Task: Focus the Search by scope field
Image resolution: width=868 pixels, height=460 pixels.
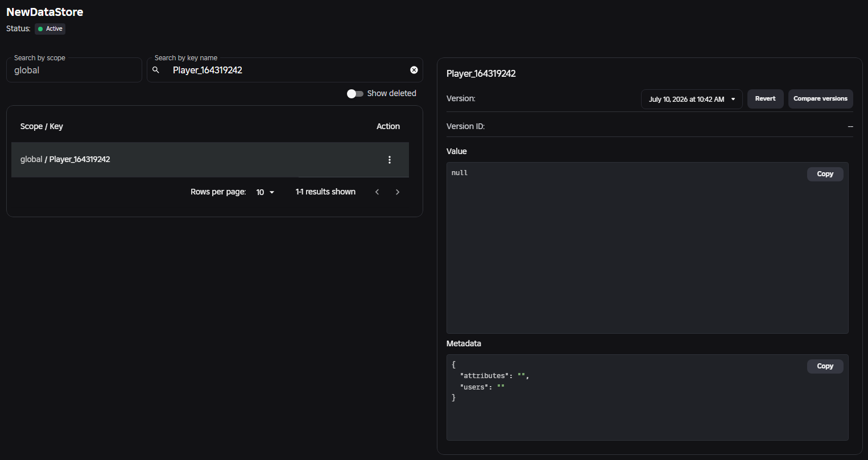Action: [74, 70]
